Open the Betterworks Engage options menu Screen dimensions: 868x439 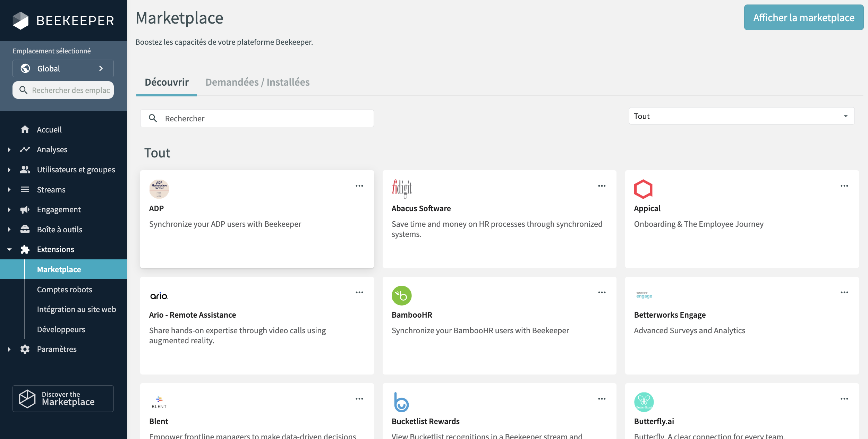[x=844, y=292]
